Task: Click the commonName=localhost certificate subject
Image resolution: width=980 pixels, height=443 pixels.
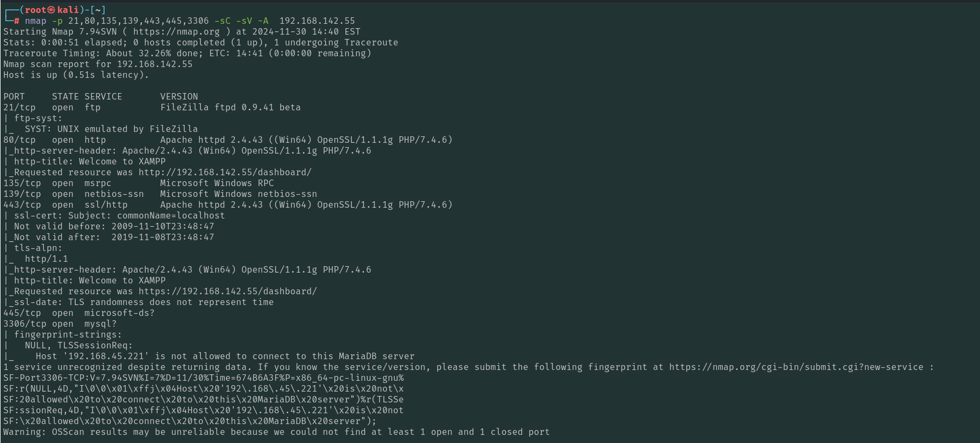Action: [x=171, y=216]
